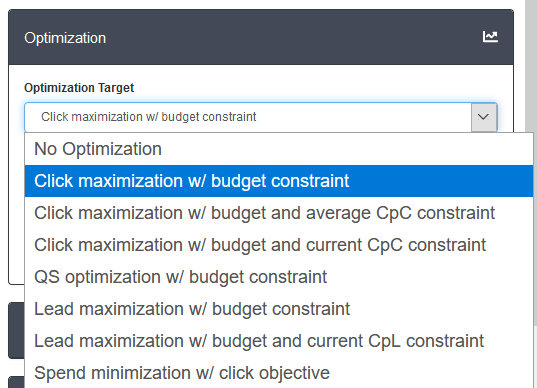The width and height of the screenshot is (537, 388).
Task: Click the Optimization panel's left white margin below dropdown
Action: pyautogui.click(x=16, y=205)
